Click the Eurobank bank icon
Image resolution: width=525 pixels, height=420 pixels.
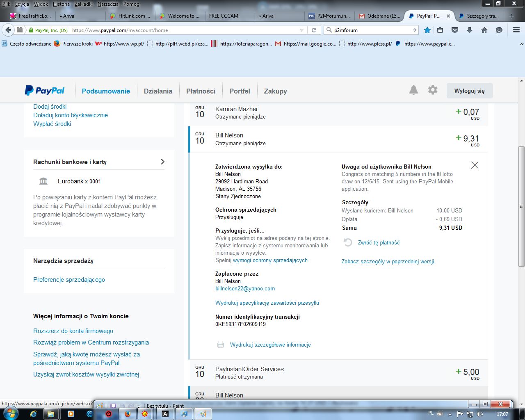pyautogui.click(x=43, y=181)
